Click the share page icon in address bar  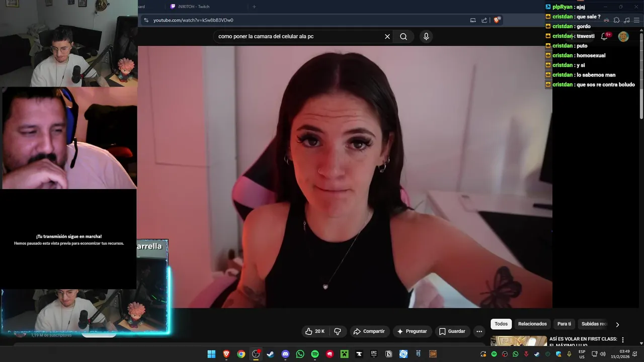pos(484,20)
